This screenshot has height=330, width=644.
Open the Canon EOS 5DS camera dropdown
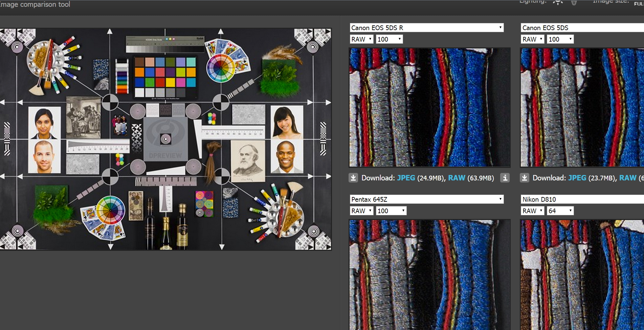coord(582,28)
